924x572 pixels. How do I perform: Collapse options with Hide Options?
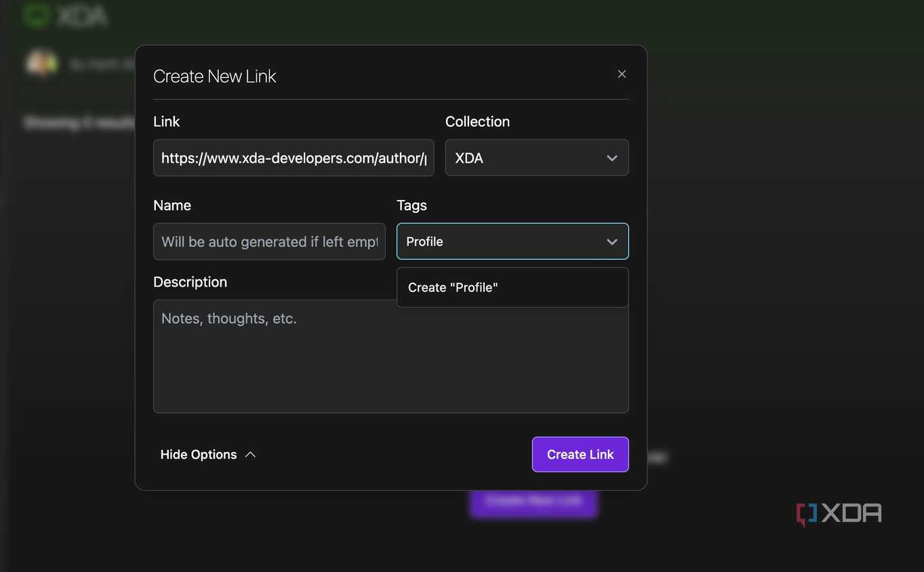pos(208,455)
